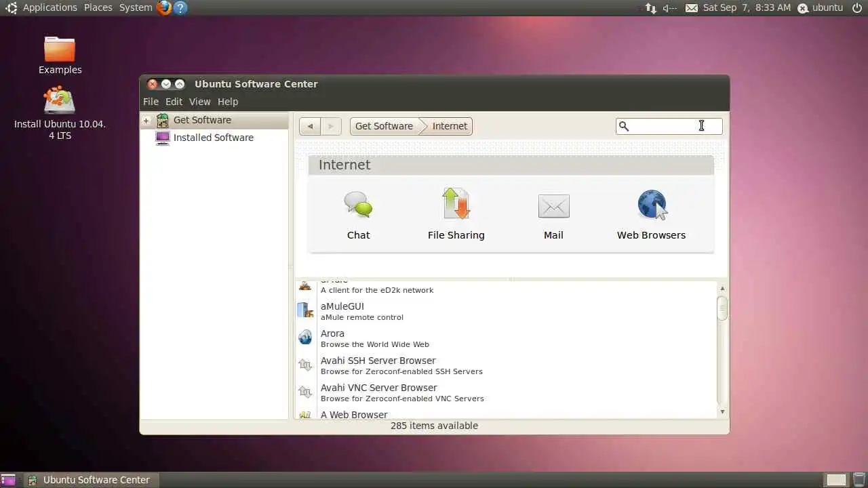
Task: Select Avahi SSH Server Browser entry text
Action: [378, 361]
